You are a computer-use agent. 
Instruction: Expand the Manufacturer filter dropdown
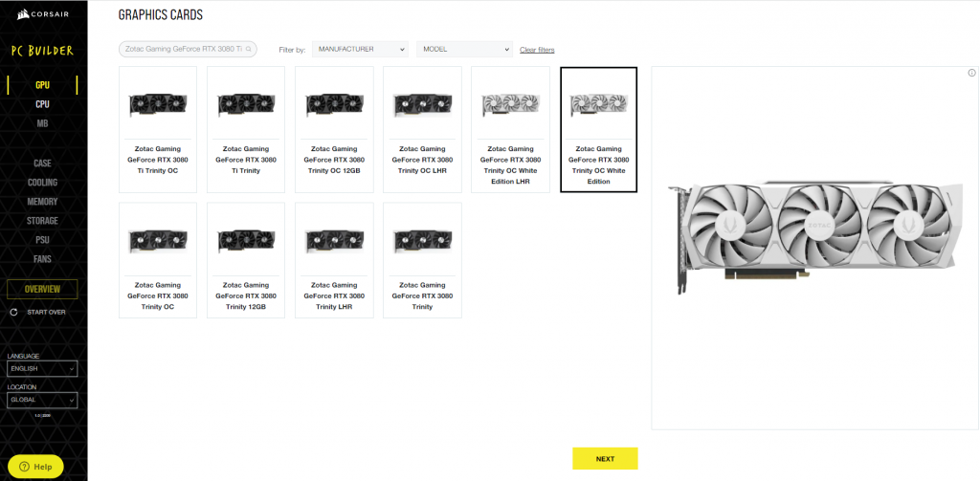pyautogui.click(x=360, y=49)
